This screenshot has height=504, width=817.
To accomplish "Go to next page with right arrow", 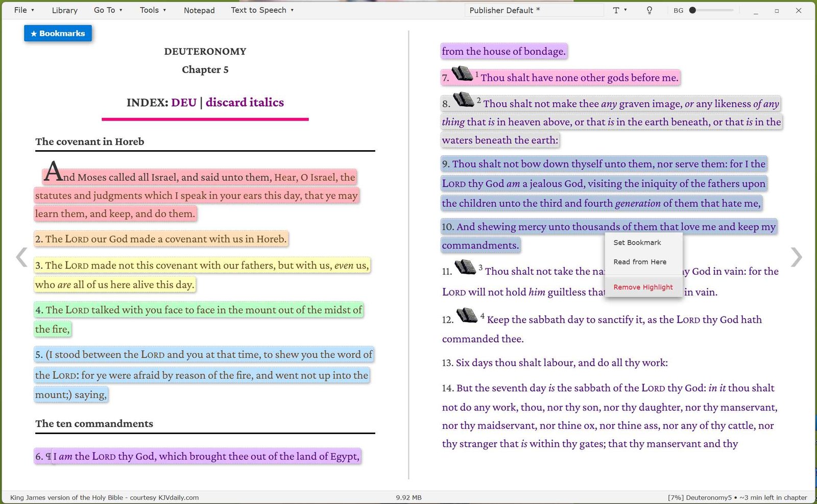I will pyautogui.click(x=796, y=257).
